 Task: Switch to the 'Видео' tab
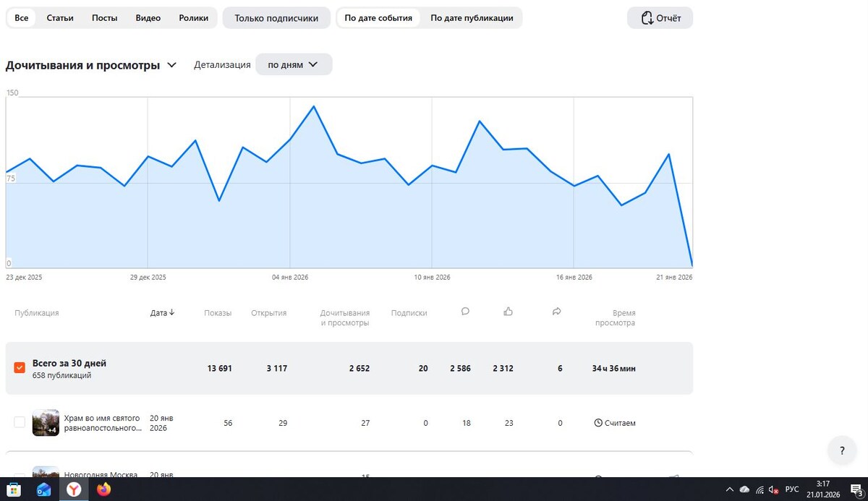148,18
